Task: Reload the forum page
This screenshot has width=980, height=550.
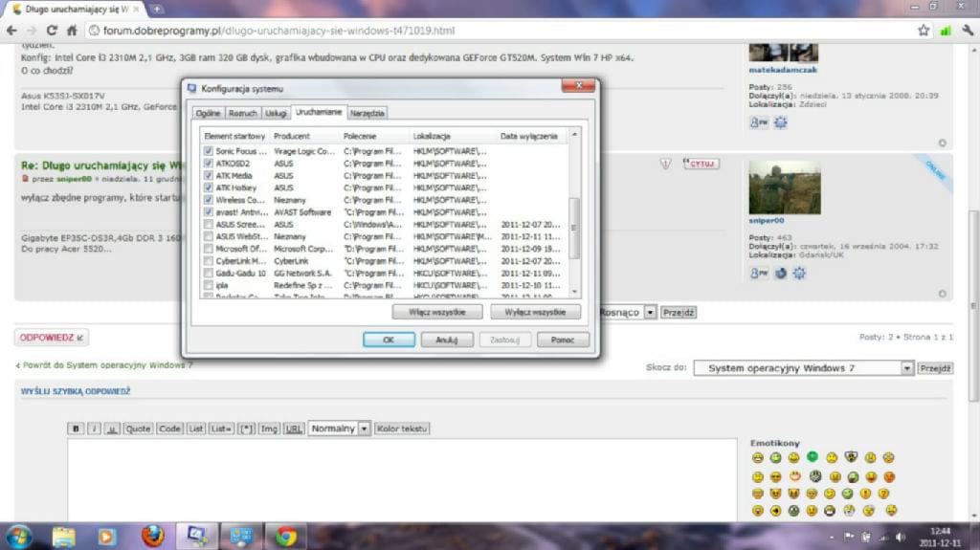Action: click(52, 30)
